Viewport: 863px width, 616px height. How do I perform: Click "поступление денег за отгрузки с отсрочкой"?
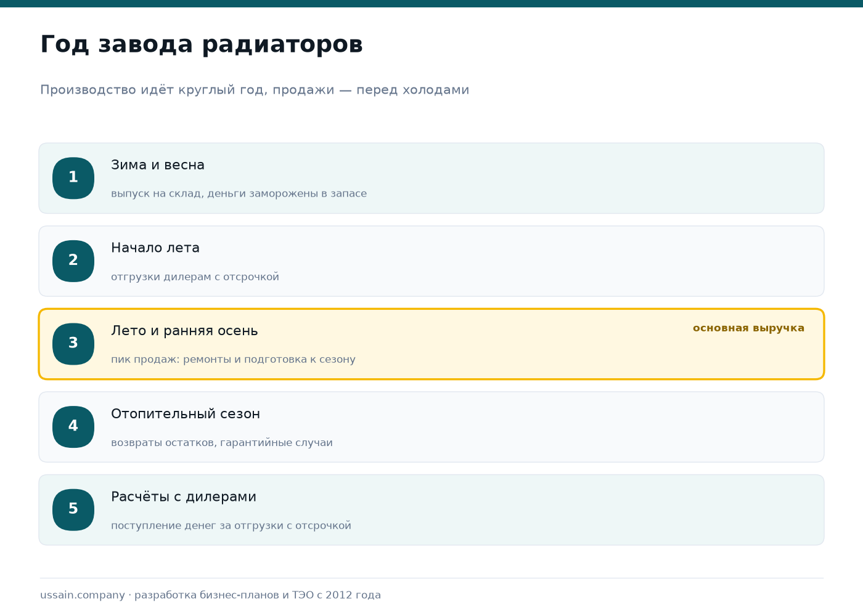pos(231,525)
